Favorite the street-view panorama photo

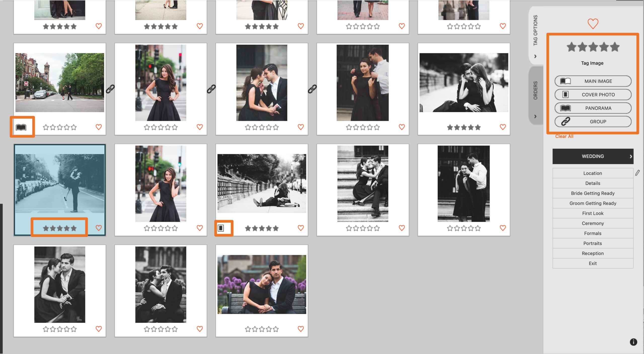point(99,127)
